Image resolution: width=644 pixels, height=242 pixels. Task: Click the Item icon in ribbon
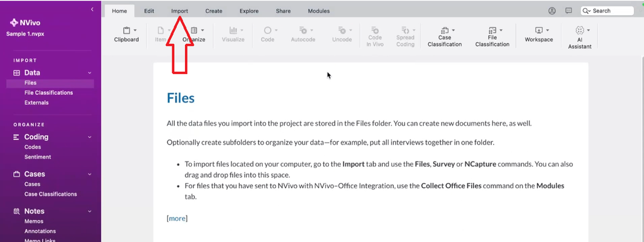(160, 30)
